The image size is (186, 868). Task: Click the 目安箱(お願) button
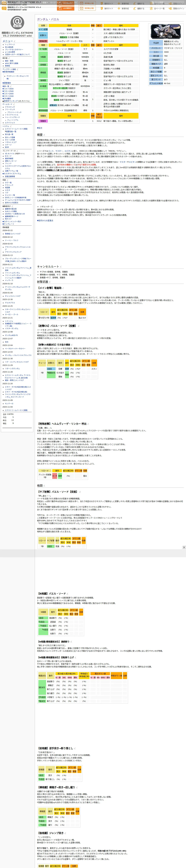pos(87,8)
